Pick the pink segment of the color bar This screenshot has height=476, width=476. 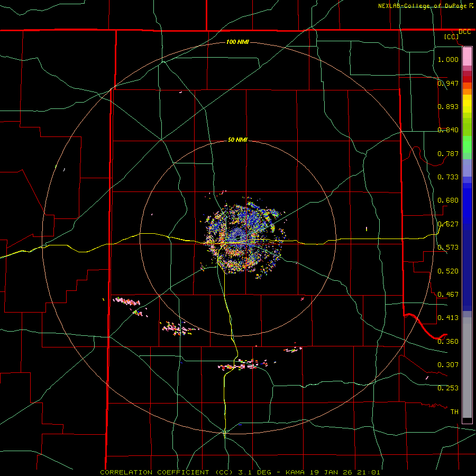click(467, 56)
